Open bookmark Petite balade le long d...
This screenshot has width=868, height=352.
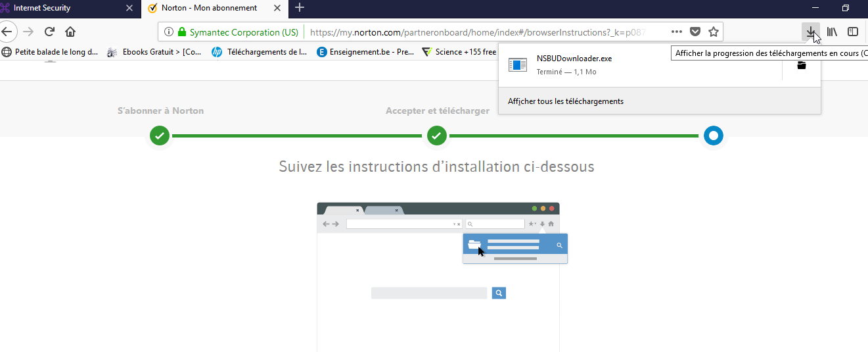50,52
